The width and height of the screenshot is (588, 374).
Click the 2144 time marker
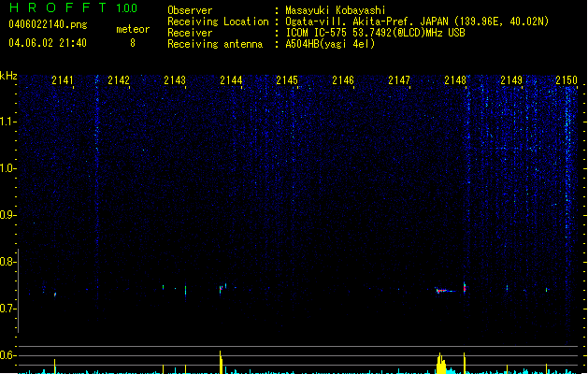[x=231, y=80]
